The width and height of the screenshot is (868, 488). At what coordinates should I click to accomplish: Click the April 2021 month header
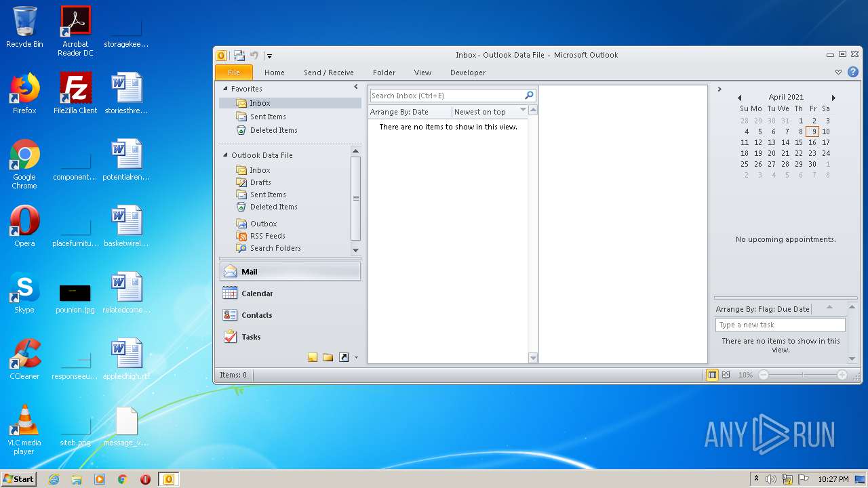(786, 97)
